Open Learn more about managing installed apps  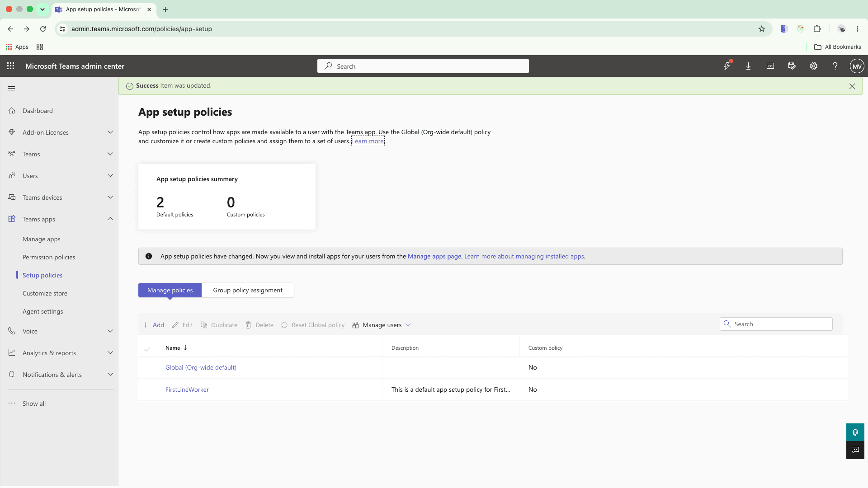524,256
